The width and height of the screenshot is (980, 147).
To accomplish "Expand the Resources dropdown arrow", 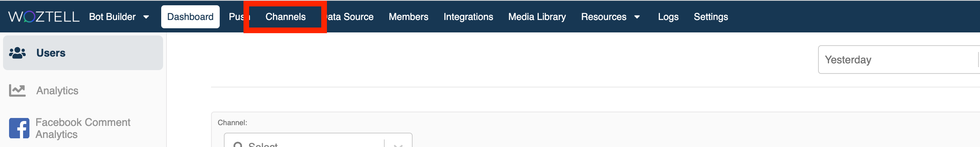I will pyautogui.click(x=637, y=17).
